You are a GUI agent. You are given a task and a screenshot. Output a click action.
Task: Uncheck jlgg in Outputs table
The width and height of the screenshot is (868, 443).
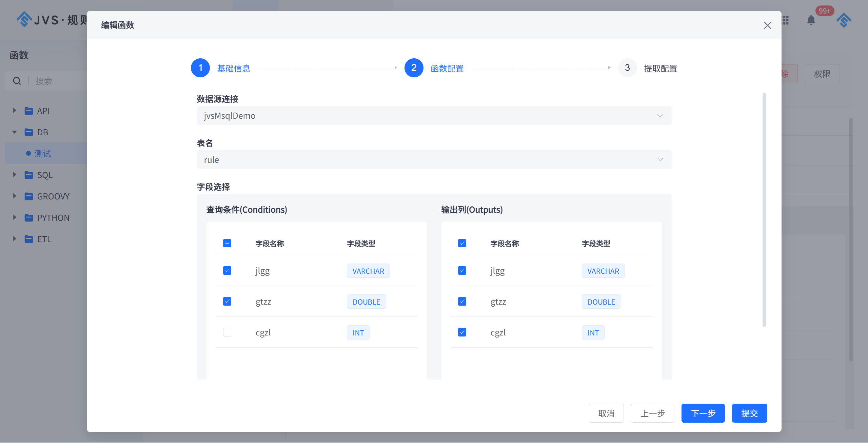[462, 270]
